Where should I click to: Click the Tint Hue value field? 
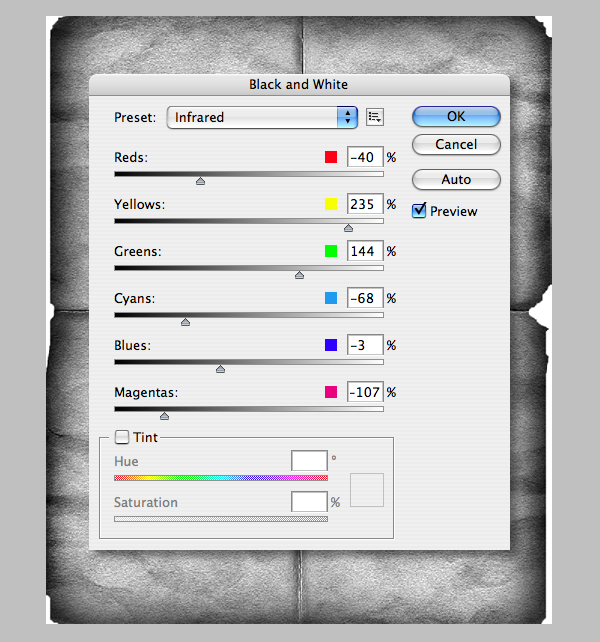point(309,461)
